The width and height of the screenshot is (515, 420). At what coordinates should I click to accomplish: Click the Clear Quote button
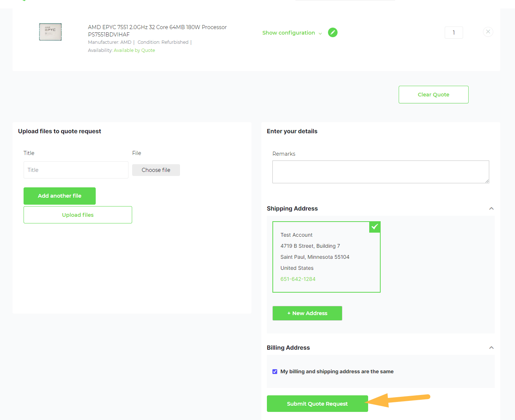[434, 95]
